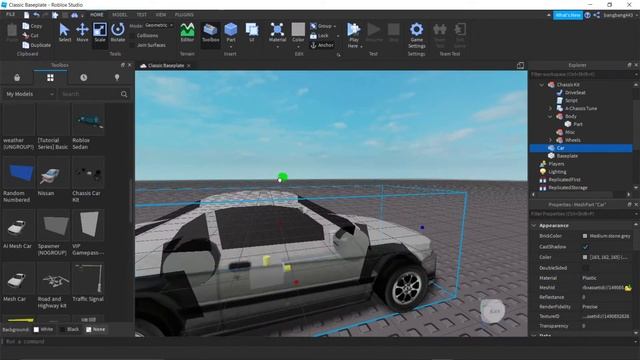Collapse the Appearance properties section

[x=534, y=225]
